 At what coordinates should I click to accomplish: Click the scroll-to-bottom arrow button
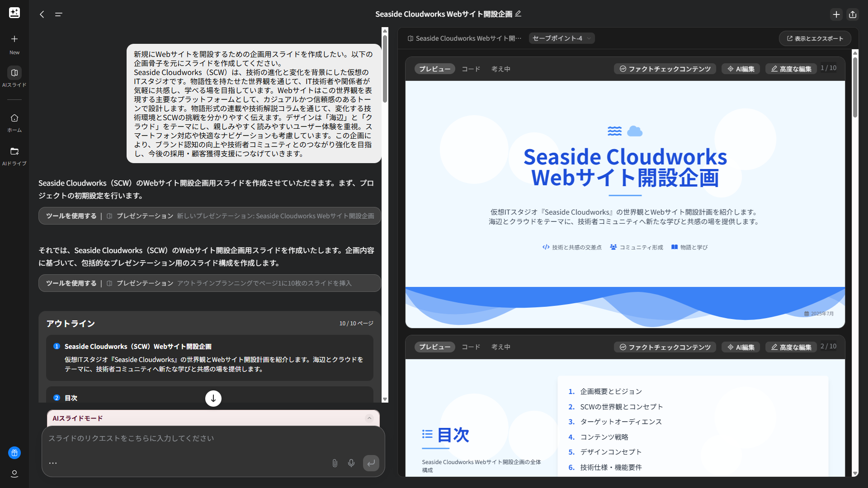(x=213, y=399)
